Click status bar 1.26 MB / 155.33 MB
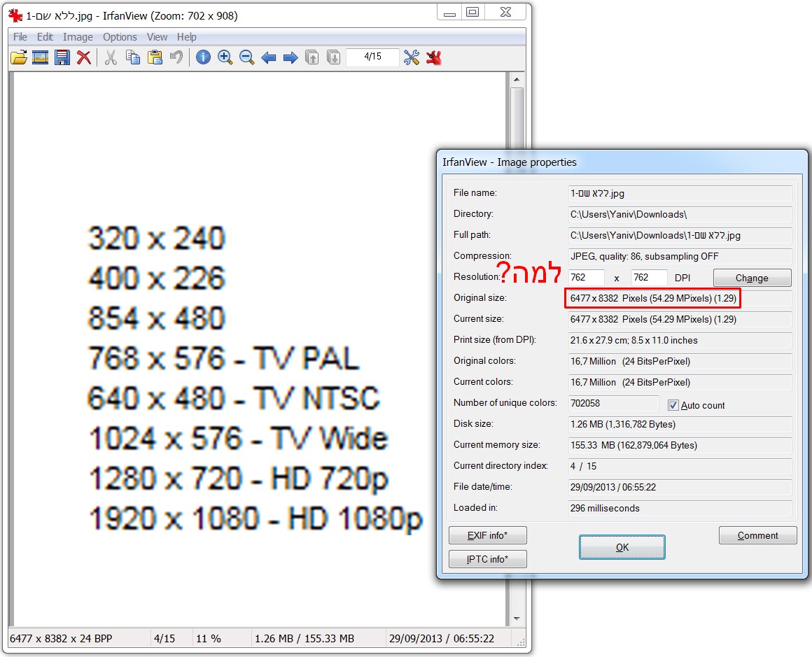Image resolution: width=812 pixels, height=657 pixels. pos(304,638)
